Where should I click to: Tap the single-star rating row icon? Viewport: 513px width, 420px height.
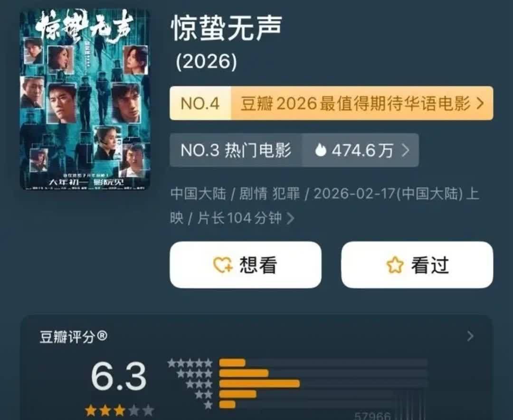click(x=208, y=405)
